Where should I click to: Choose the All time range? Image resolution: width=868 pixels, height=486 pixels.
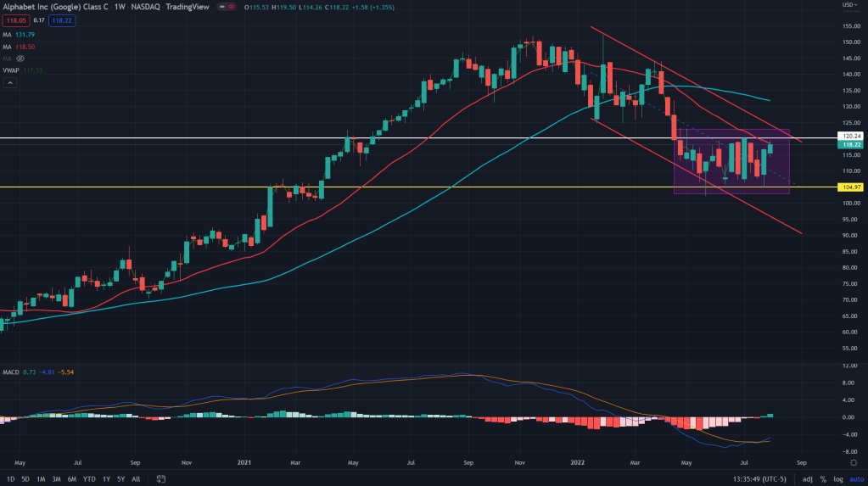point(136,478)
